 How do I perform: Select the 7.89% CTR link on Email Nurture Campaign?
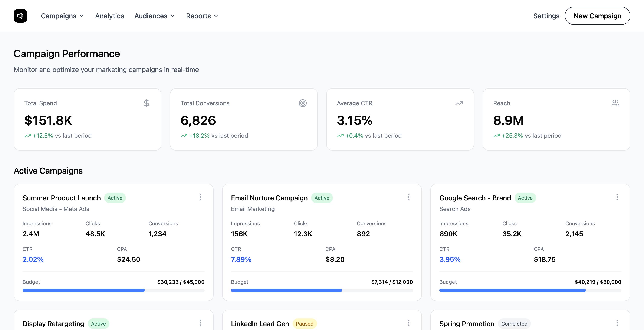click(x=241, y=259)
